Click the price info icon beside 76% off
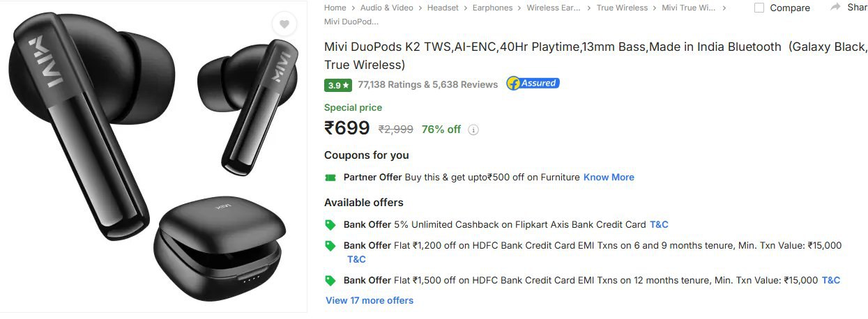The height and width of the screenshot is (319, 868). coord(473,130)
